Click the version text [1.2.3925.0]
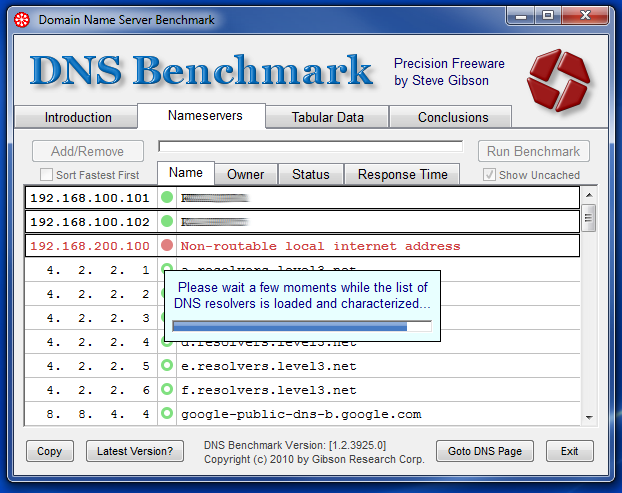This screenshot has height=493, width=622. click(357, 445)
